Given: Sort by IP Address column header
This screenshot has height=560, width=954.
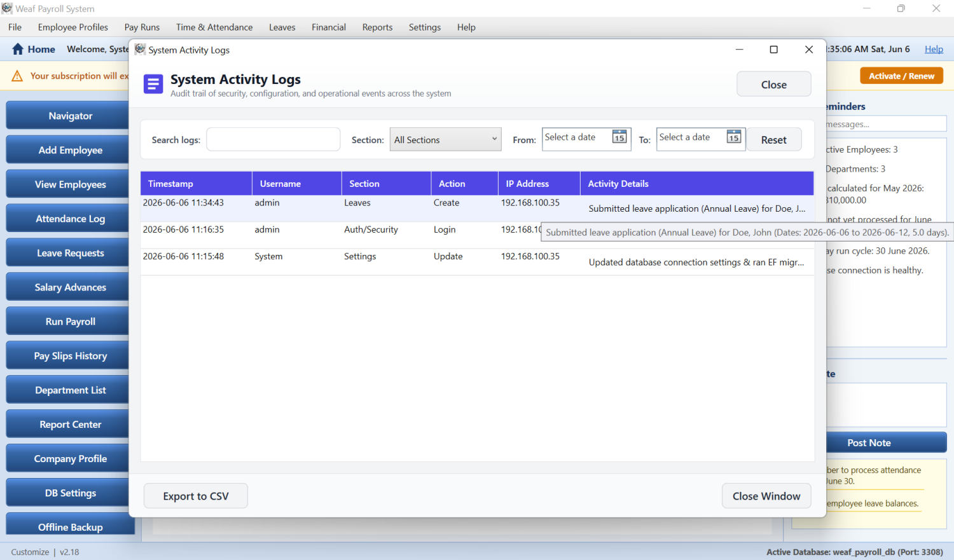Looking at the screenshot, I should click(x=539, y=183).
